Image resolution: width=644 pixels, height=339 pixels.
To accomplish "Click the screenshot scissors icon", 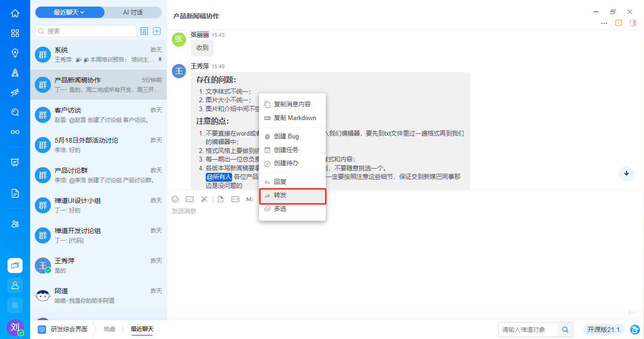I will click(204, 199).
